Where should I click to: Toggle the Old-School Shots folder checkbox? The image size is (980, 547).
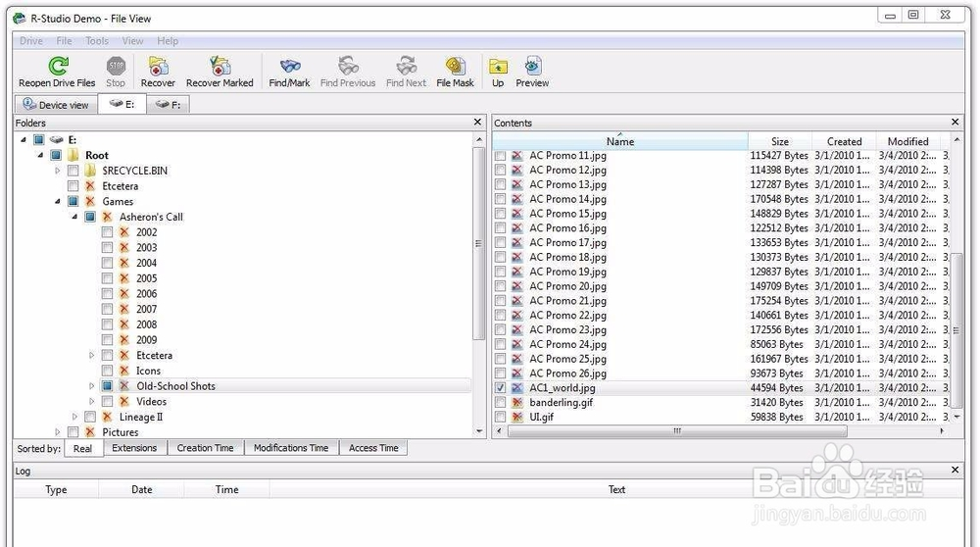click(x=108, y=385)
